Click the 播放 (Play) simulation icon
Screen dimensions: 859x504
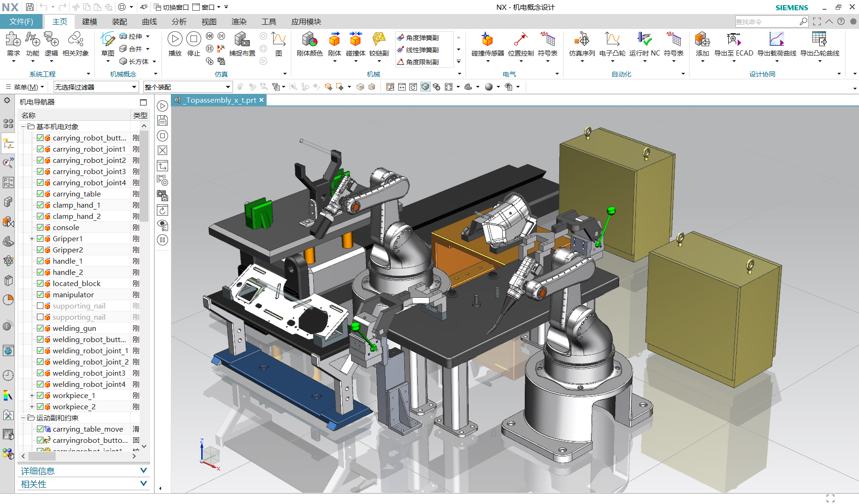click(x=175, y=39)
